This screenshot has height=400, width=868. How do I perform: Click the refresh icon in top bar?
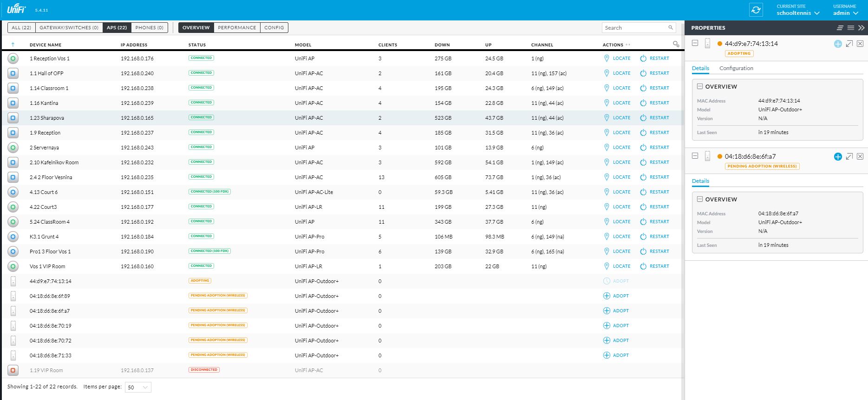click(x=756, y=10)
